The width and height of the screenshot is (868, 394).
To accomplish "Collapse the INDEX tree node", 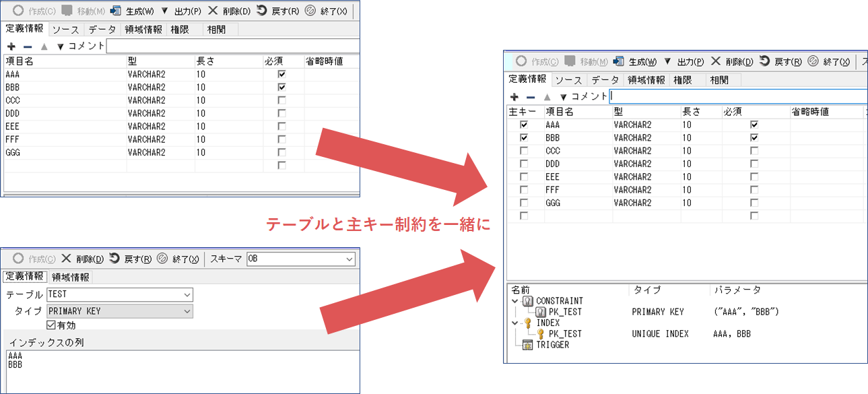I will [515, 323].
